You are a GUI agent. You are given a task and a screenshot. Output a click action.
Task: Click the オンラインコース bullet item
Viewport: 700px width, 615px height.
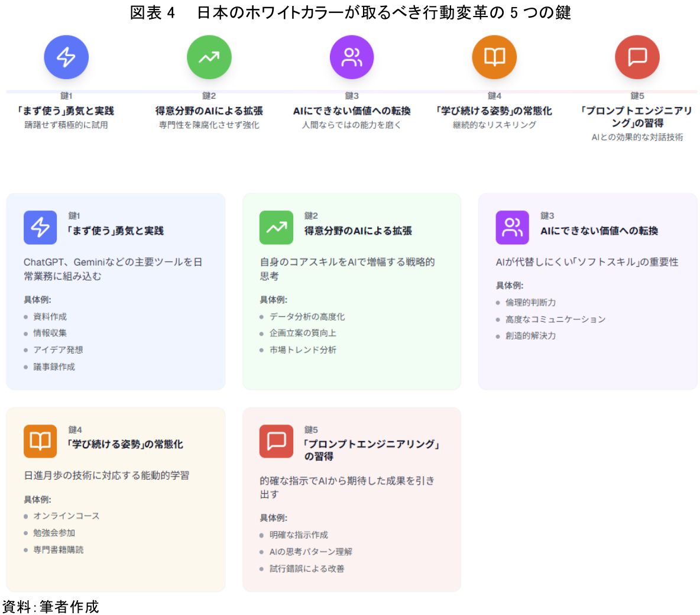click(x=66, y=516)
